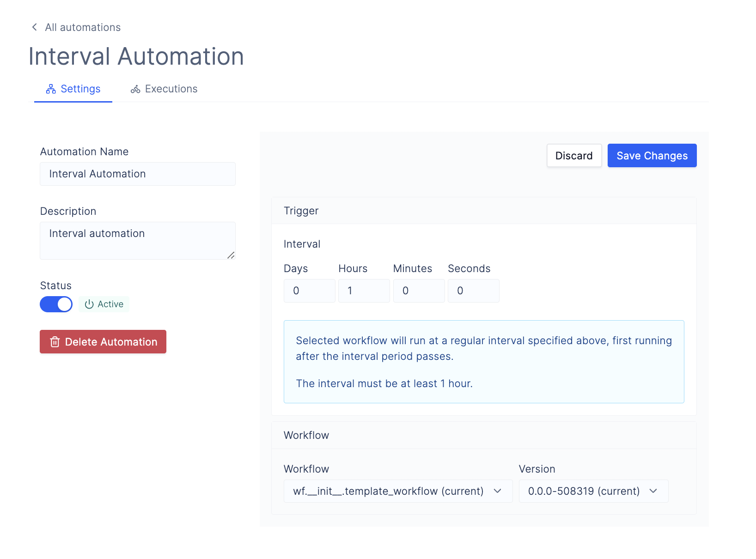The image size is (756, 559).
Task: Open the All automations link
Action: click(82, 27)
